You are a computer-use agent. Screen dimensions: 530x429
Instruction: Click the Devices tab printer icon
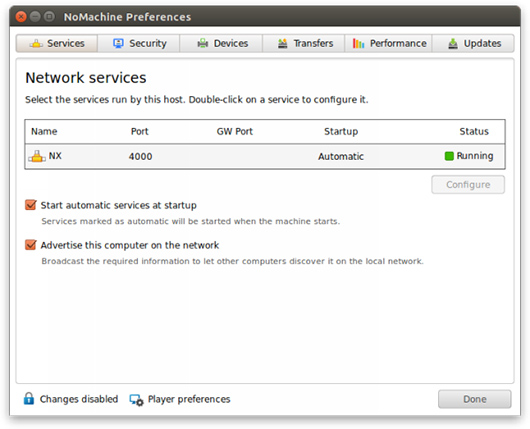coord(202,43)
